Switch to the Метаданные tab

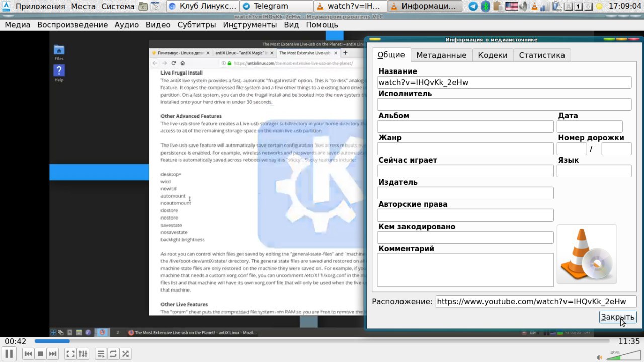(441, 55)
